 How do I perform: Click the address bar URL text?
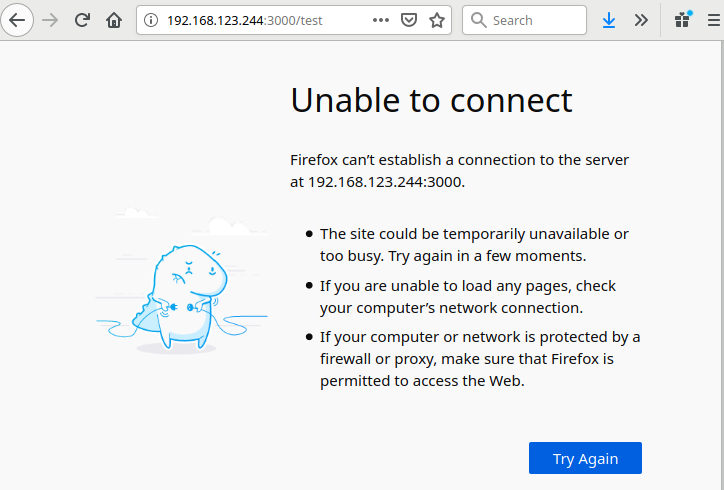258,20
